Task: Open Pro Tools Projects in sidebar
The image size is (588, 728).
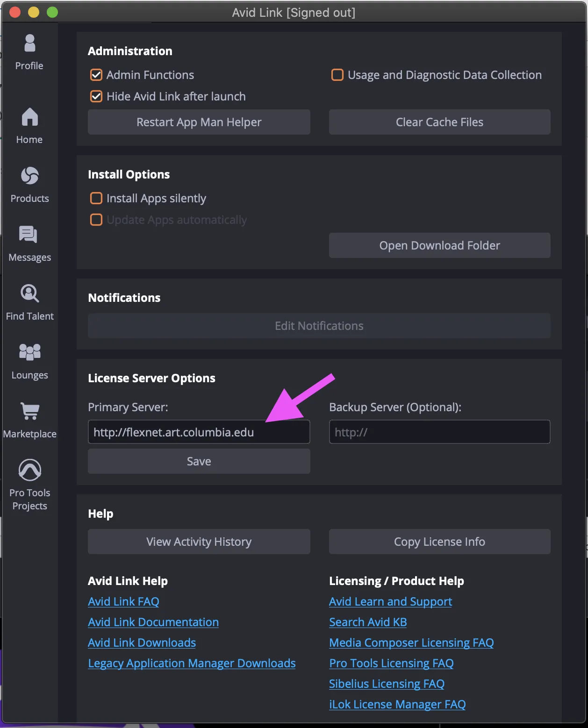Action: click(x=29, y=485)
